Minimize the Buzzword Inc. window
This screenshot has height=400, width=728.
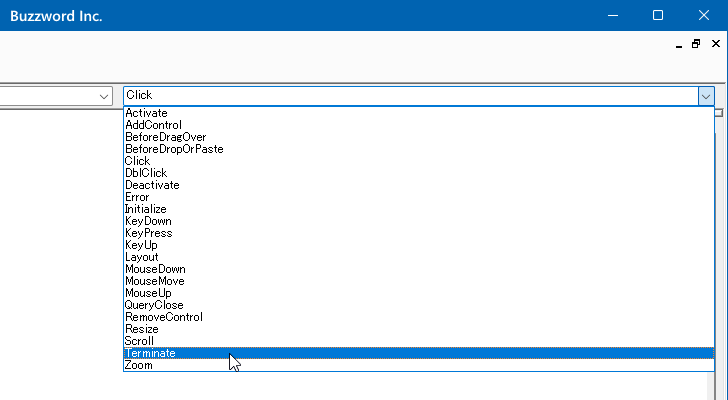pyautogui.click(x=613, y=15)
